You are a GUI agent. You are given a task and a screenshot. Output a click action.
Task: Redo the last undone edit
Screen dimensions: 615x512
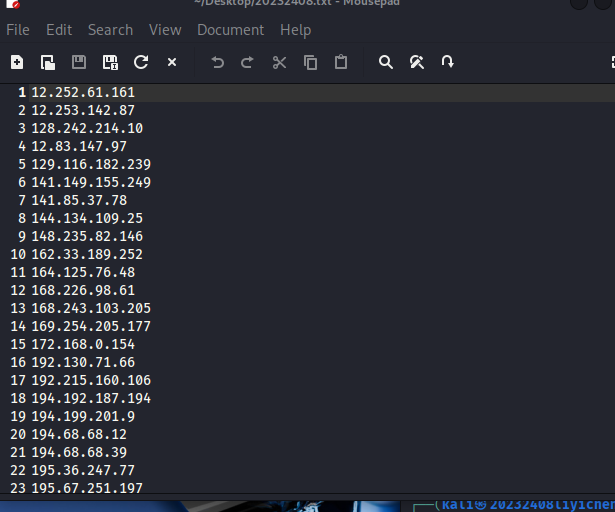[247, 62]
